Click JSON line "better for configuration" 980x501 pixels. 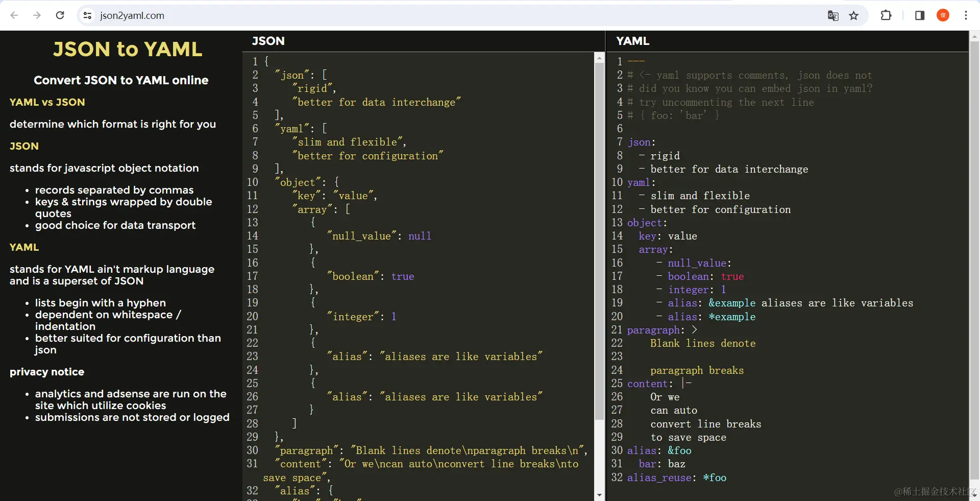(x=367, y=156)
